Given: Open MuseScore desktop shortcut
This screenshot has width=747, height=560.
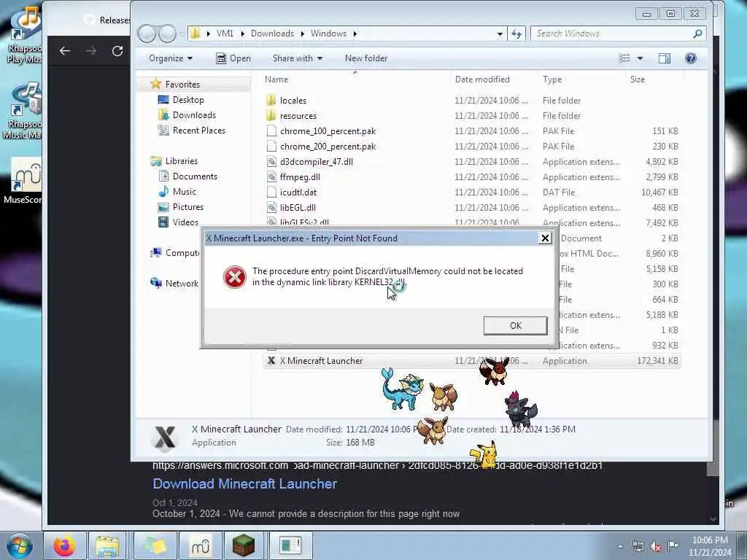Looking at the screenshot, I should [x=24, y=181].
